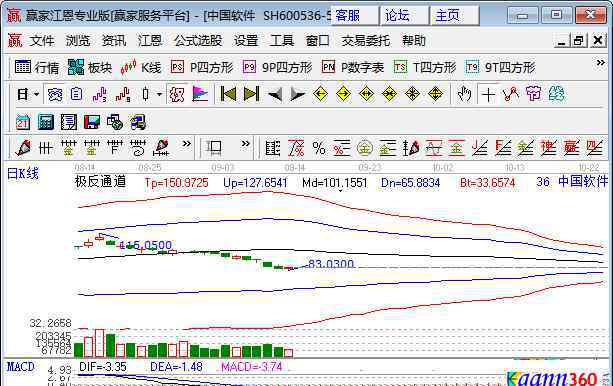Open the 9T四方形 tool
Viewport: 613px width, 386px height.
pyautogui.click(x=500, y=67)
